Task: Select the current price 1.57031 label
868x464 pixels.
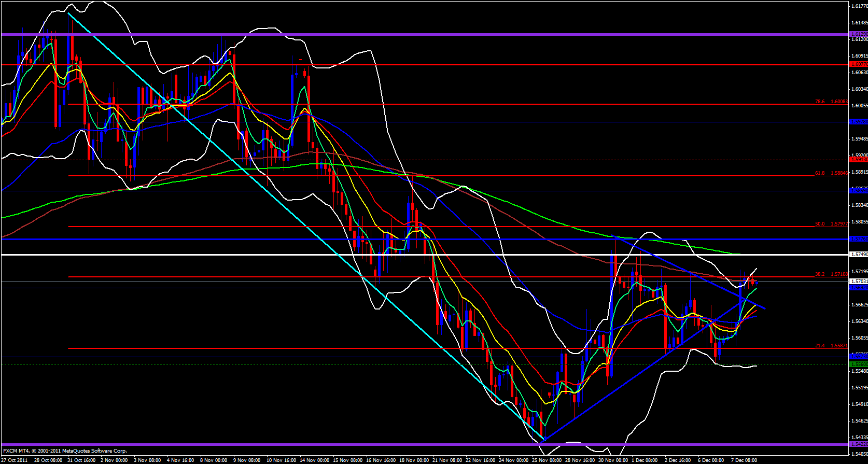Action: point(859,282)
